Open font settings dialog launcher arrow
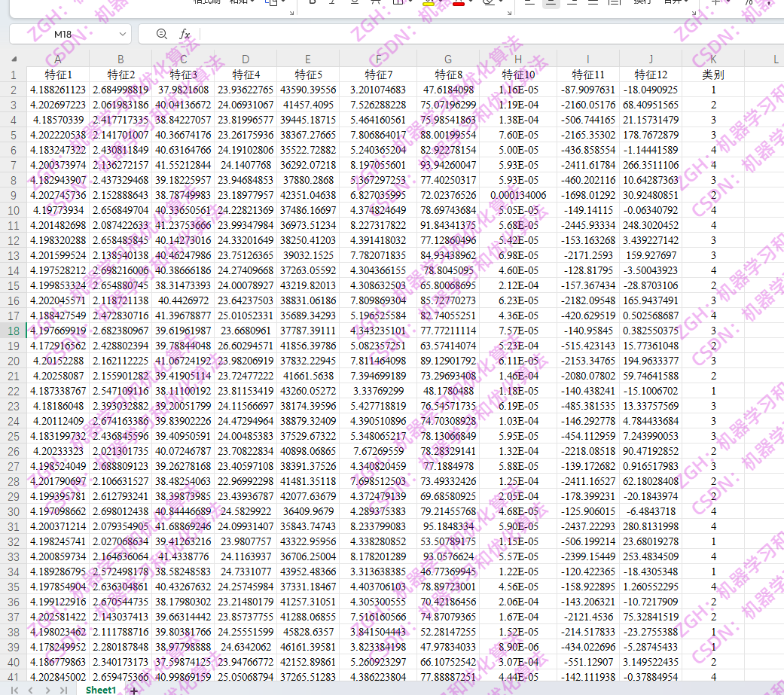This screenshot has width=784, height=695. pos(510,13)
